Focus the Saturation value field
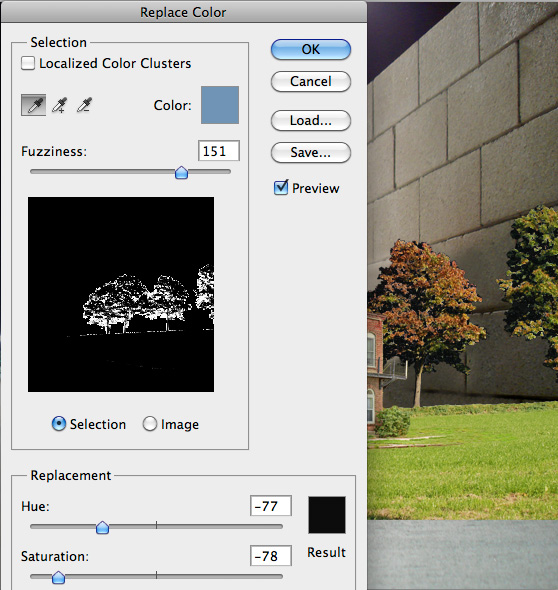558x590 pixels. coord(271,556)
